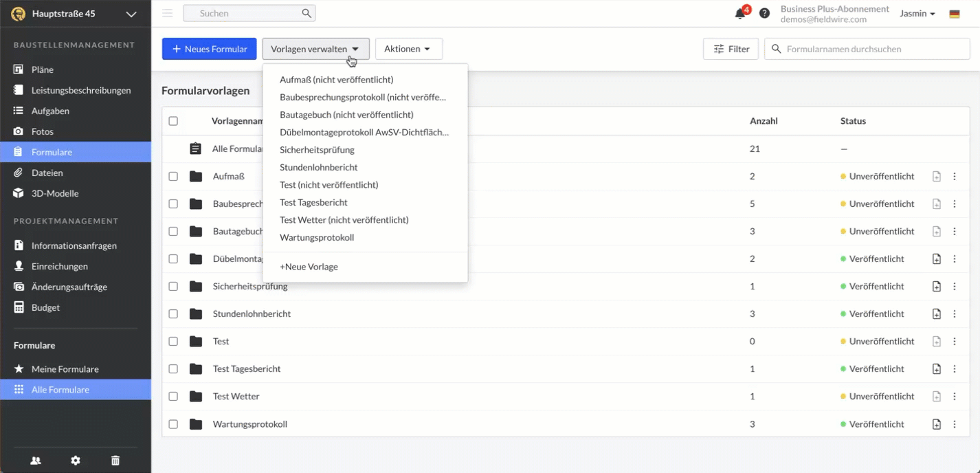The height and width of the screenshot is (473, 980).
Task: Open the Jasmin user menu
Action: click(917, 14)
